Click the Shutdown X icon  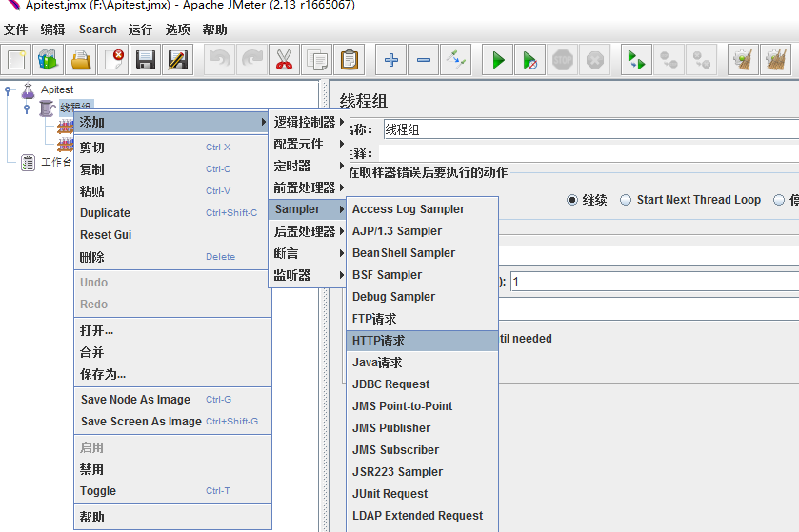(594, 60)
